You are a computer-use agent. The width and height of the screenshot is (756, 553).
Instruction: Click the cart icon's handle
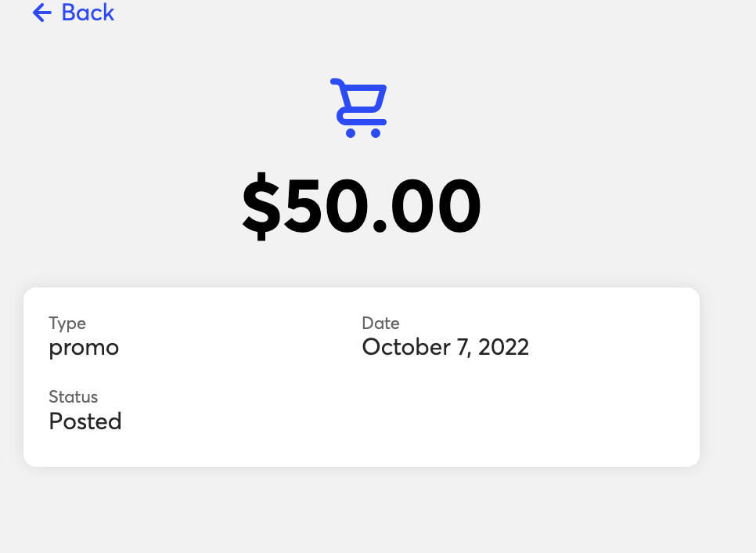point(337,82)
